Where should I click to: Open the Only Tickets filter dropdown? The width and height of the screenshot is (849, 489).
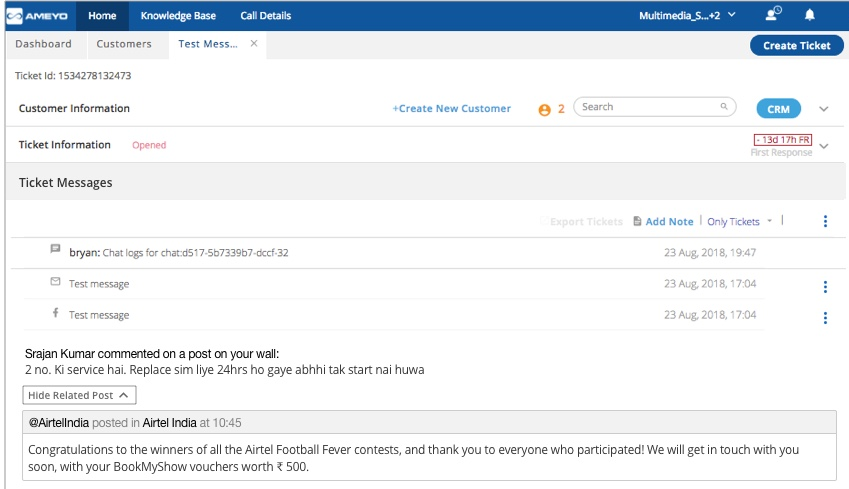click(x=740, y=221)
